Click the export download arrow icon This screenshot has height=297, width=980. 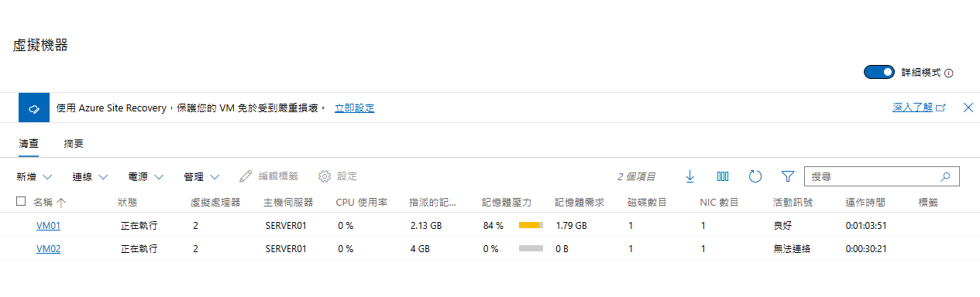click(x=689, y=176)
